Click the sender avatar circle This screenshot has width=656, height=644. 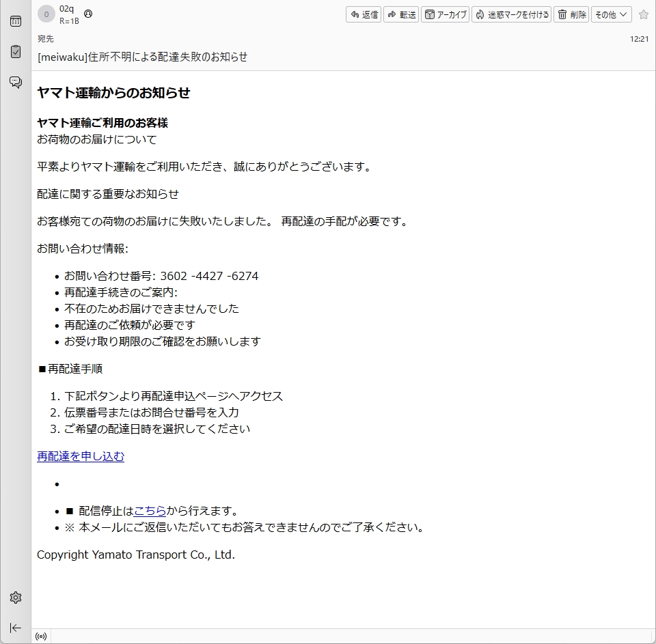pos(46,14)
